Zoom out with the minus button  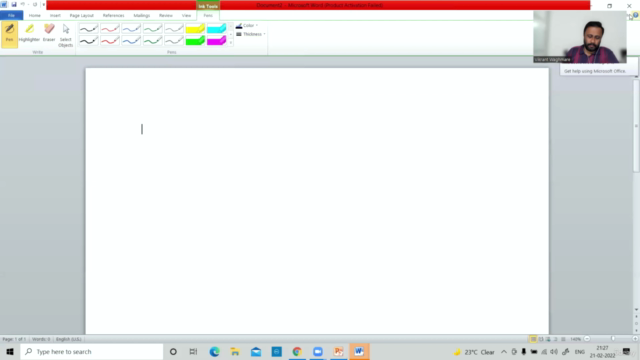coord(587,339)
